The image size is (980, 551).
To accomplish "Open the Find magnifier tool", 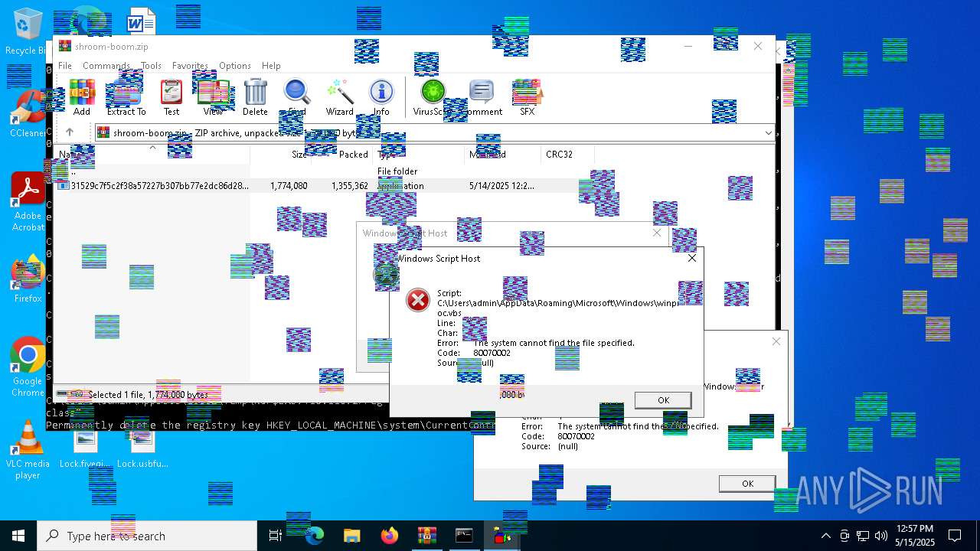I will tap(296, 98).
